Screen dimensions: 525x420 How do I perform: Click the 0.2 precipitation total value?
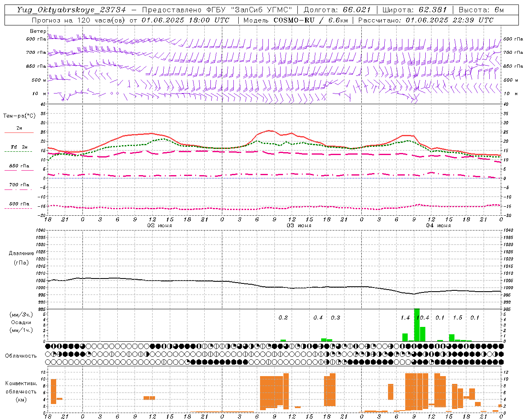point(283,318)
